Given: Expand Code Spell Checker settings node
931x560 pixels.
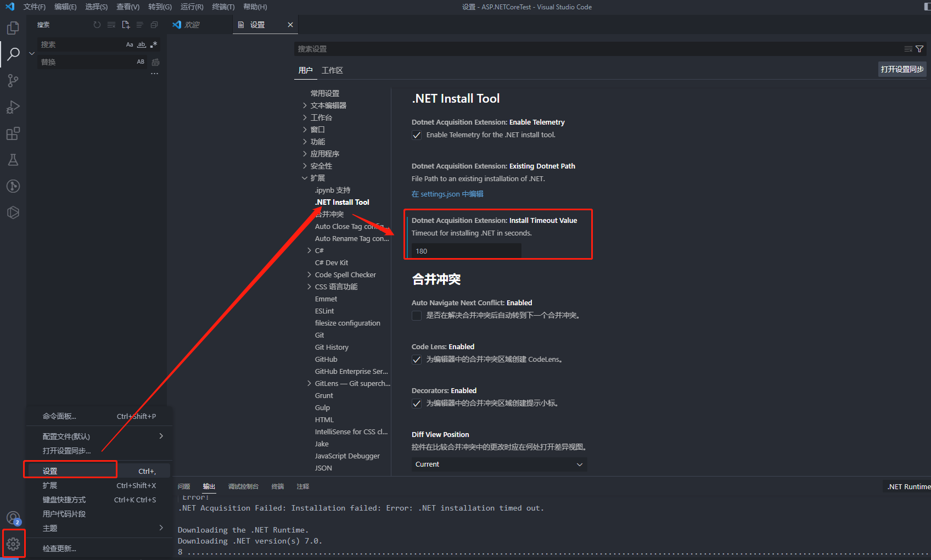Looking at the screenshot, I should pyautogui.click(x=309, y=275).
